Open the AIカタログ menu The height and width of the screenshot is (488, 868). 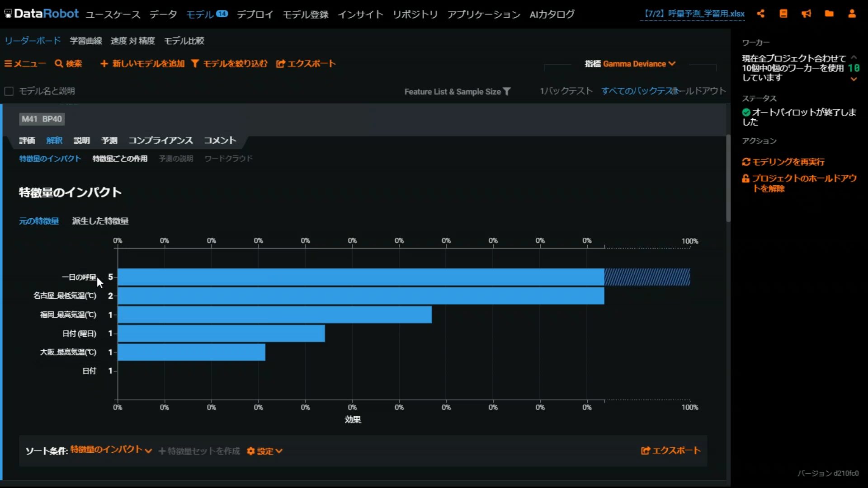pos(552,14)
